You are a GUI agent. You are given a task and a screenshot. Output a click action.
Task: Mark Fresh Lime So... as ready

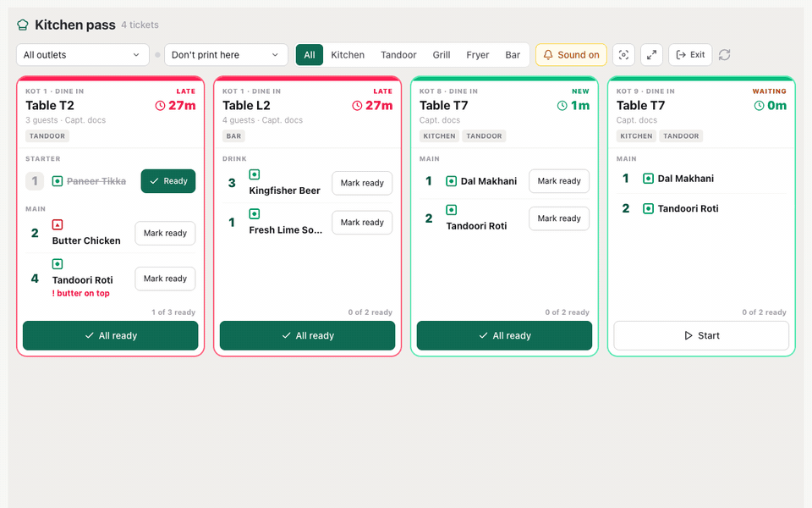pyautogui.click(x=362, y=223)
